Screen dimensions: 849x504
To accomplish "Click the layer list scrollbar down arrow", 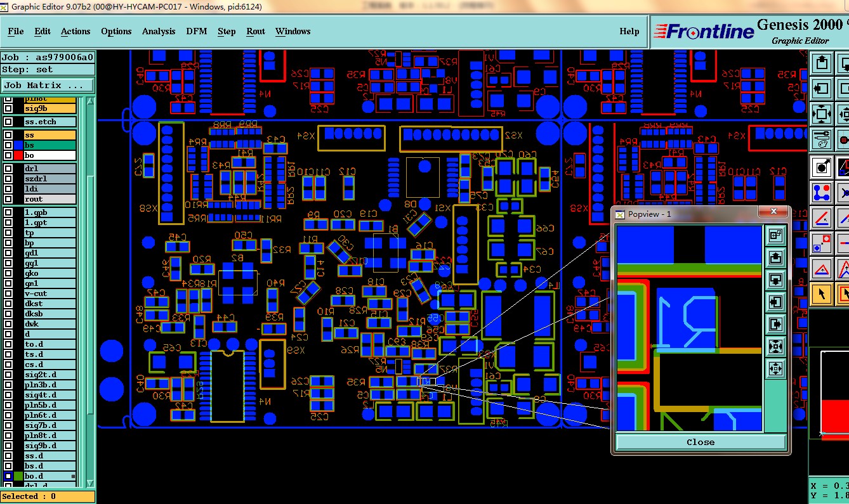I will coord(90,483).
